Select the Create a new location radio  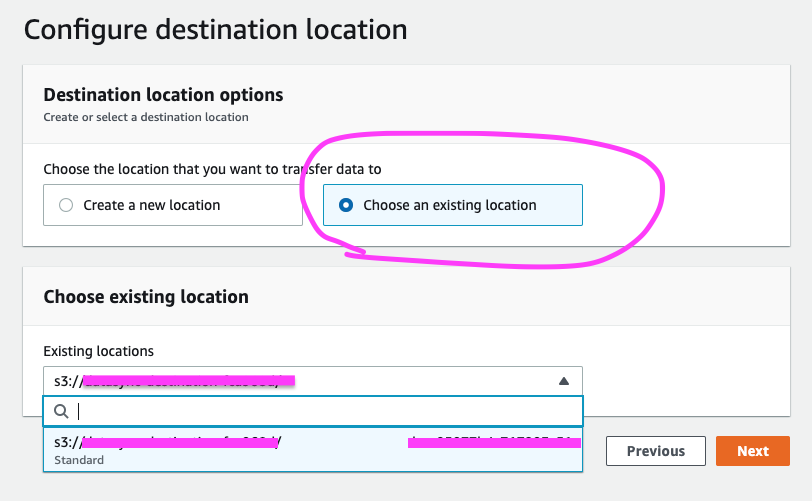(66, 205)
